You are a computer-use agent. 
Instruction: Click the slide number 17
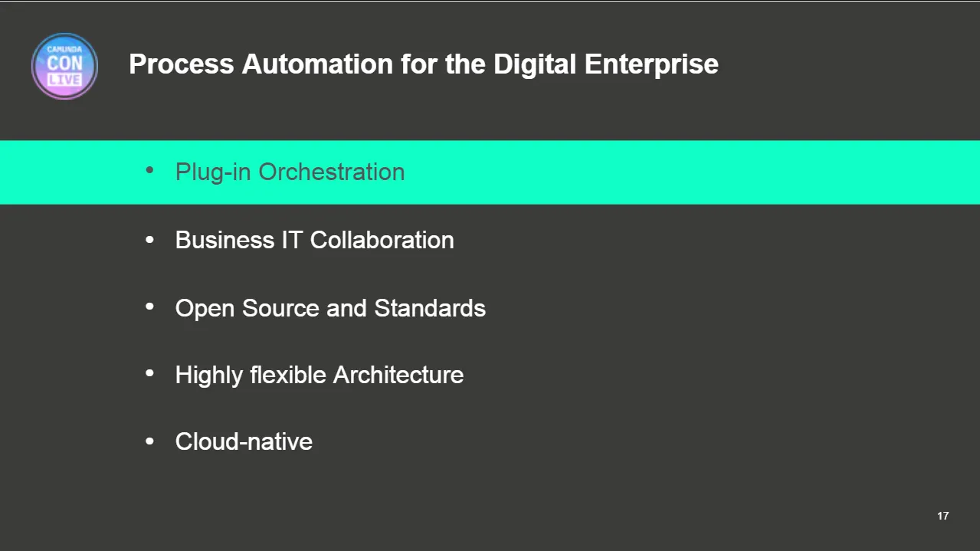[x=943, y=516]
